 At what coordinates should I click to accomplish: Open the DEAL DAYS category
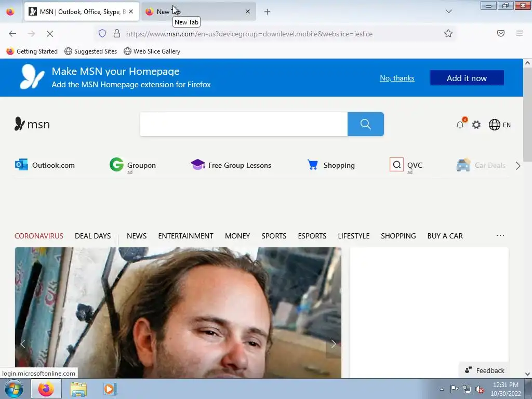coord(92,236)
